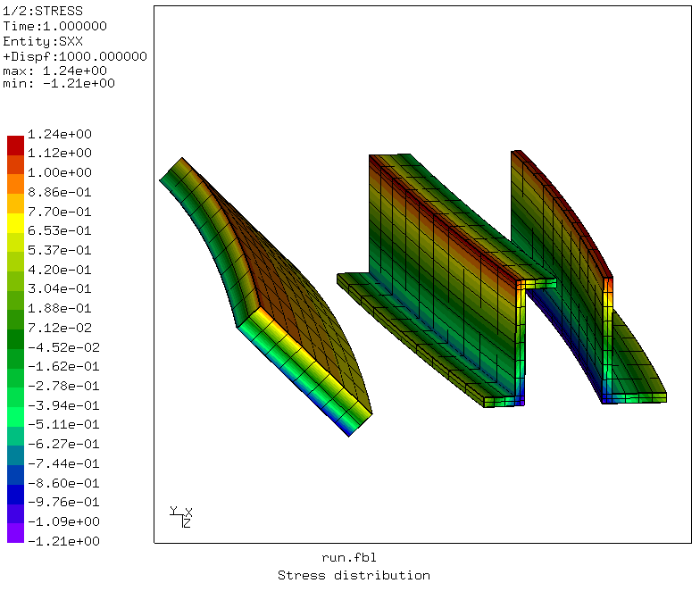The image size is (700, 600).
Task: Click the legend value 4.20e-01
Action: (x=60, y=270)
